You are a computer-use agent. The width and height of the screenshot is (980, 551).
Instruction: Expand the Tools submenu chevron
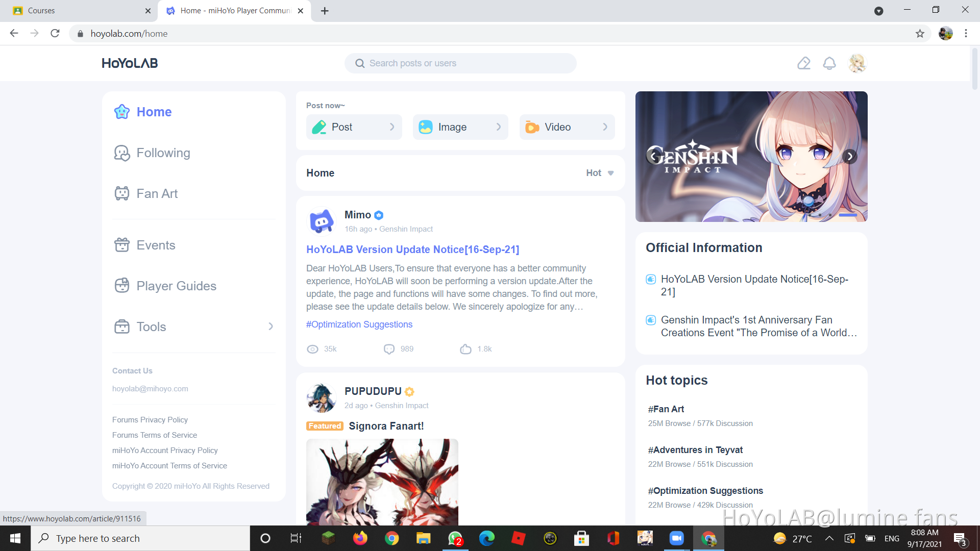click(x=271, y=327)
